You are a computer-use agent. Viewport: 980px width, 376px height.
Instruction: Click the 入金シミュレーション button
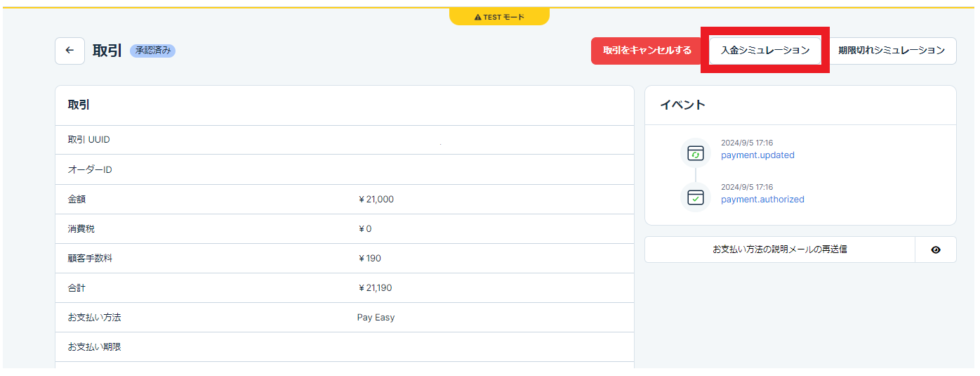click(764, 51)
